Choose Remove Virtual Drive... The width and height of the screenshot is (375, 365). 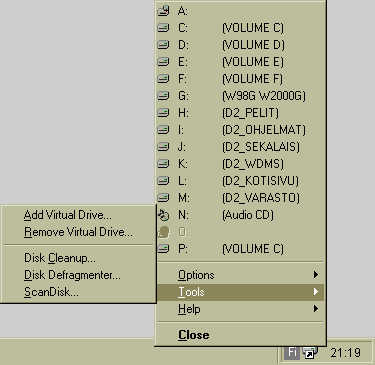tap(78, 232)
